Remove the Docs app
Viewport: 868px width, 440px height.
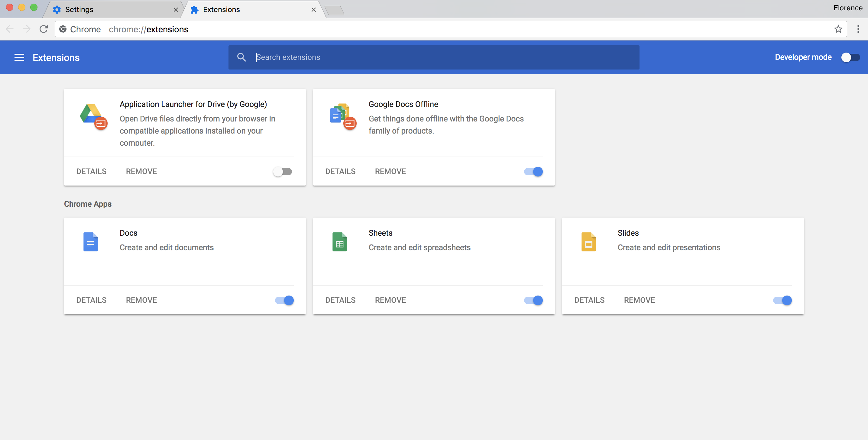(x=141, y=300)
